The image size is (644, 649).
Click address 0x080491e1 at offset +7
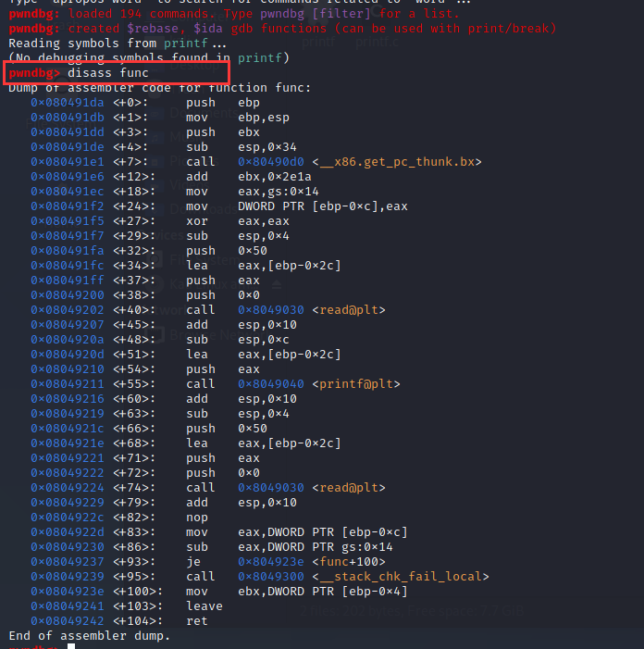point(67,162)
